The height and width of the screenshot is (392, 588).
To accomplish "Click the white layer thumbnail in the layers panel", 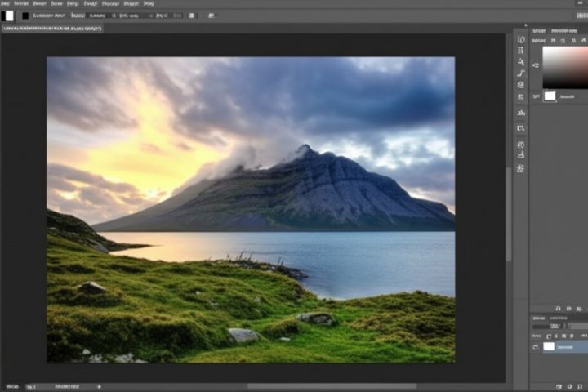I will [x=549, y=346].
